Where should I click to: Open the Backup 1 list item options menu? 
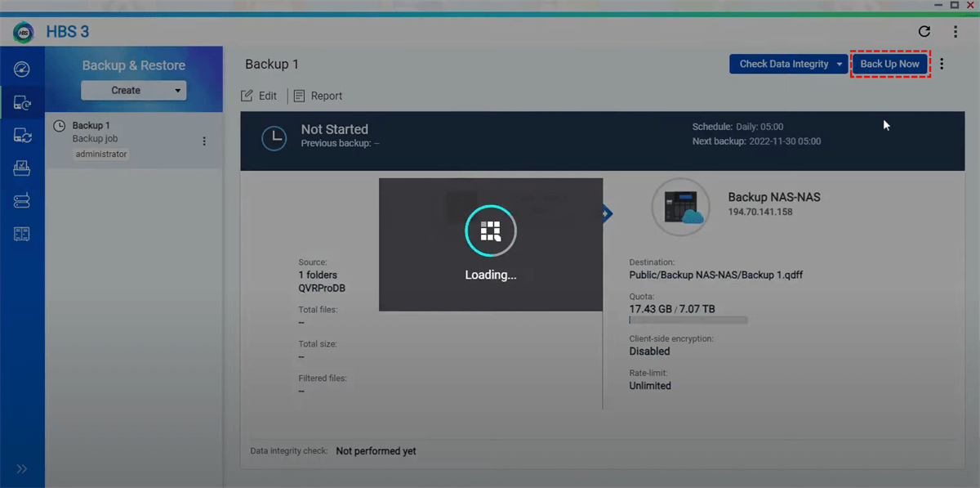204,141
